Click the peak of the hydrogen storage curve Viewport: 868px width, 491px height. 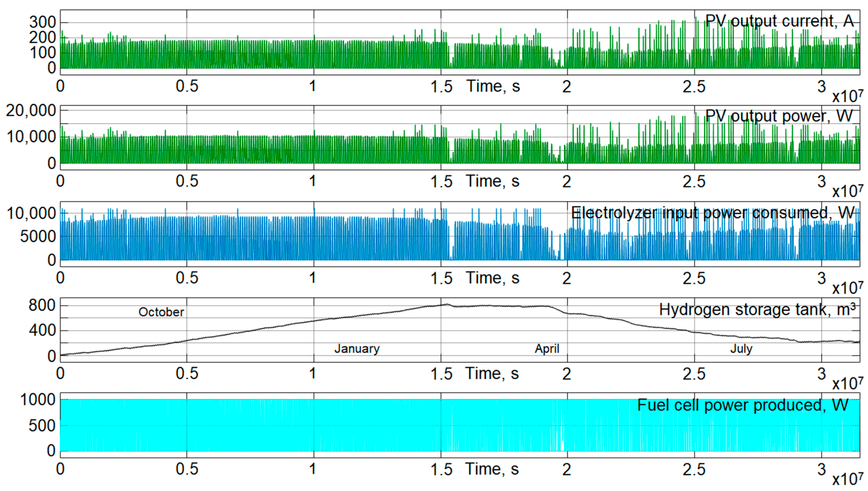447,304
